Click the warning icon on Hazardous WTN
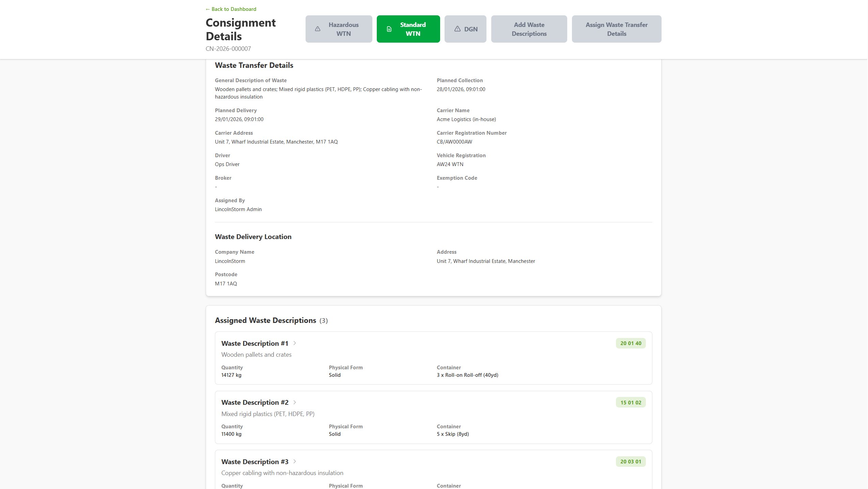This screenshot has width=868, height=489. pos(317,29)
